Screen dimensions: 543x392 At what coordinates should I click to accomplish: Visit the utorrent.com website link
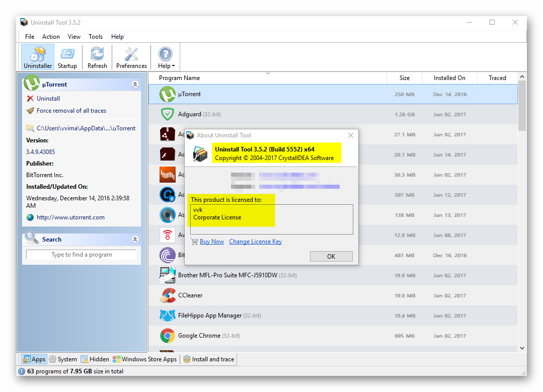click(x=70, y=217)
